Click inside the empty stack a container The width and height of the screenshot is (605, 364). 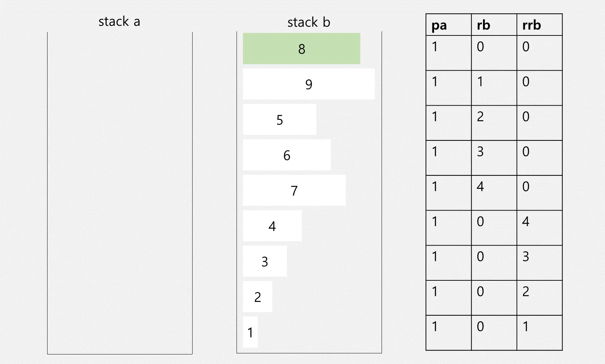(120, 191)
